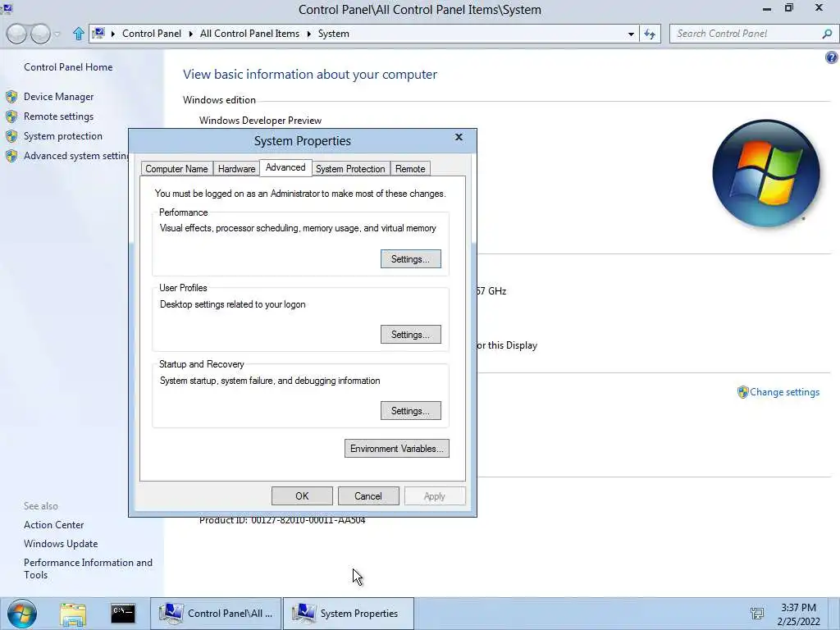Open Environment Variables dialog
Viewport: 840px width, 630px height.
(x=397, y=449)
